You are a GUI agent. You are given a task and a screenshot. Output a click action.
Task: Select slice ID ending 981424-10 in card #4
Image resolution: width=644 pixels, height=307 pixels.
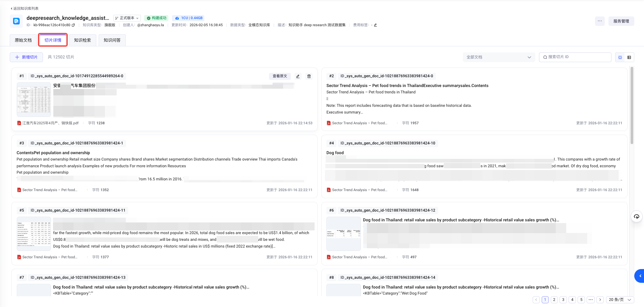[388, 143]
